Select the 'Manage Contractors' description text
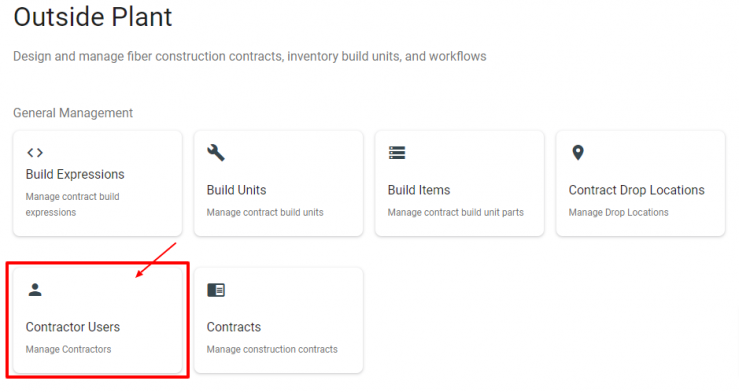 [x=68, y=350]
